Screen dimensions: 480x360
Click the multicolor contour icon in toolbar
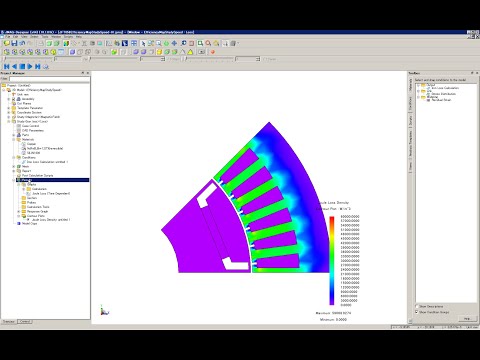tap(66, 43)
